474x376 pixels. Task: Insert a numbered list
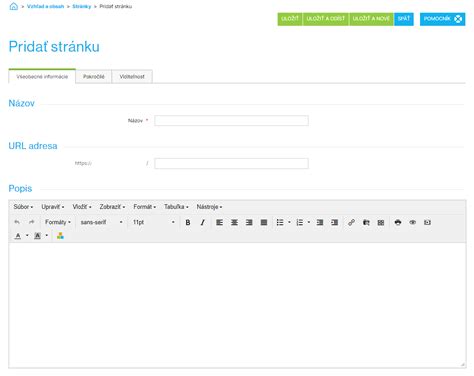click(300, 222)
